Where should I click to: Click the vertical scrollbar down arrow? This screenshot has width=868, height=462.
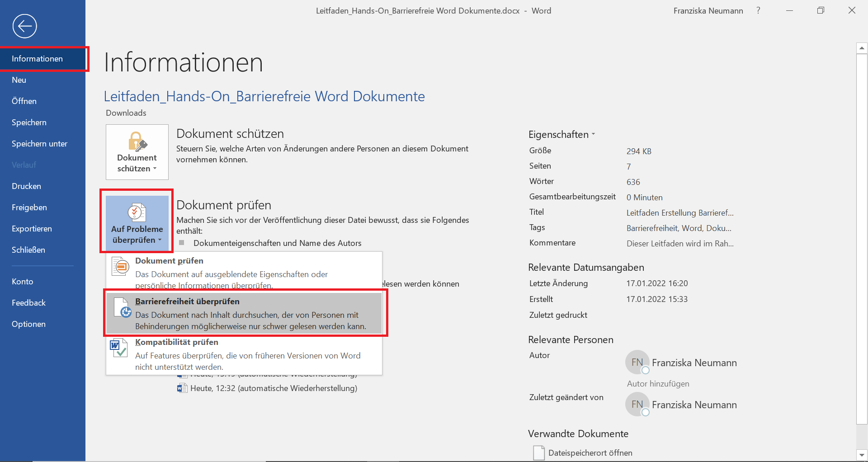point(862,456)
